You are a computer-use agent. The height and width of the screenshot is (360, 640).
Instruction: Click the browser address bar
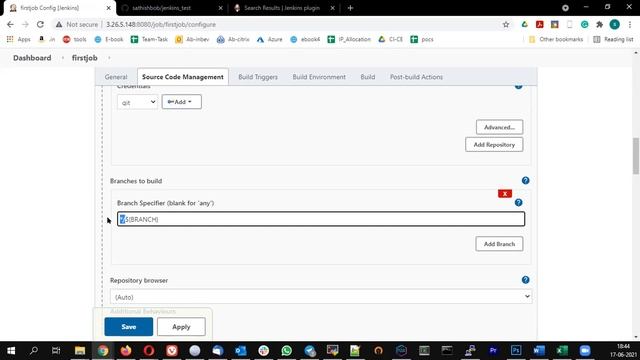[x=282, y=24]
